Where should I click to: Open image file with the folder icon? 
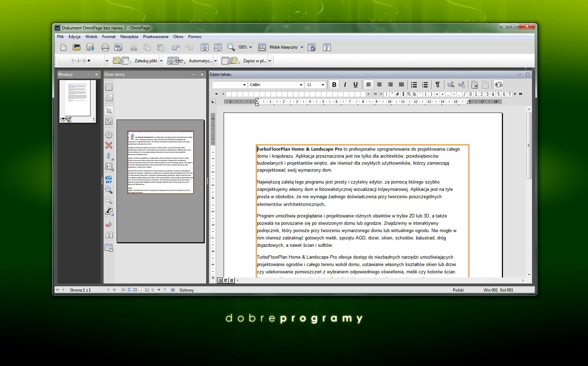tap(77, 47)
